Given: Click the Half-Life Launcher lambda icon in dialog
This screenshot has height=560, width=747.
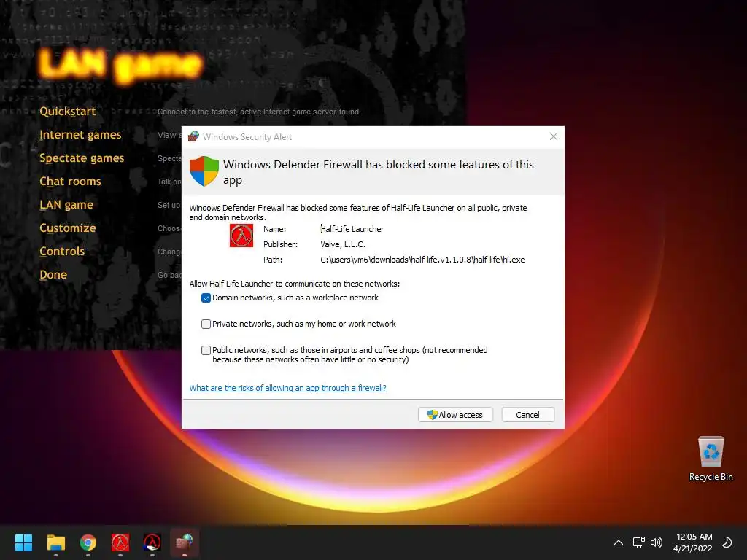Looking at the screenshot, I should (241, 236).
